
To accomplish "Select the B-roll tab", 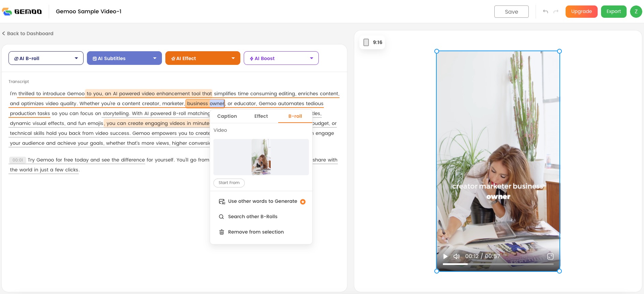I will pos(295,116).
